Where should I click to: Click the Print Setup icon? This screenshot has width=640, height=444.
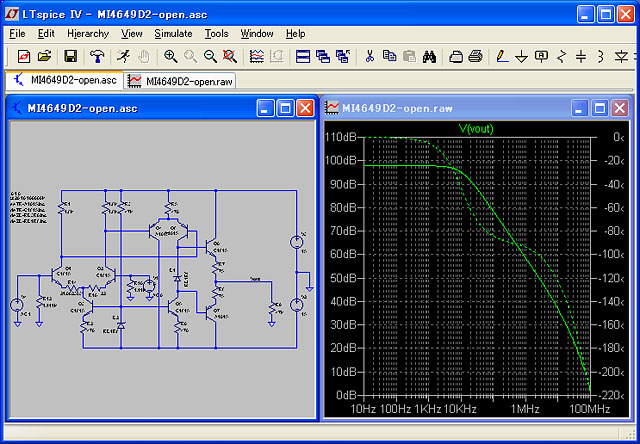(x=456, y=56)
